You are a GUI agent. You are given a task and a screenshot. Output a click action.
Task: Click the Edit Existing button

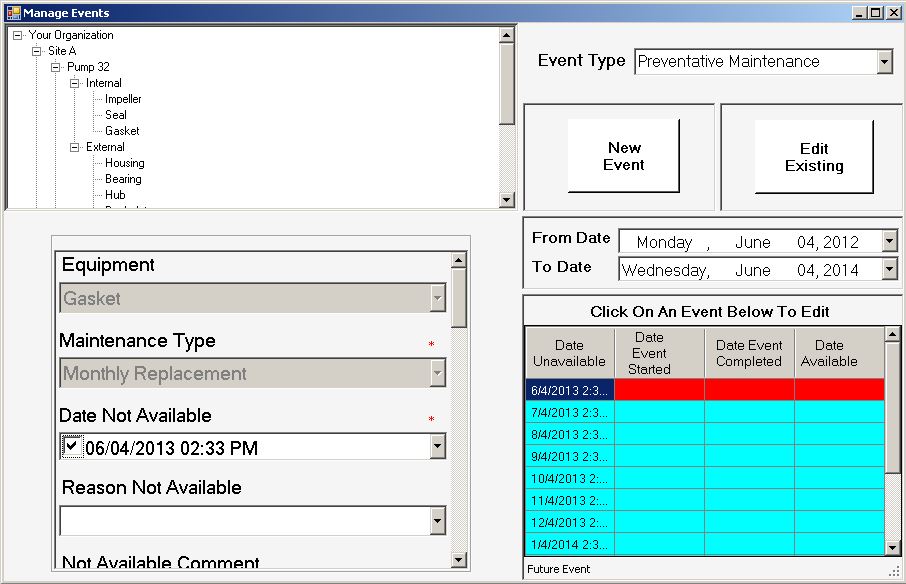(x=813, y=157)
